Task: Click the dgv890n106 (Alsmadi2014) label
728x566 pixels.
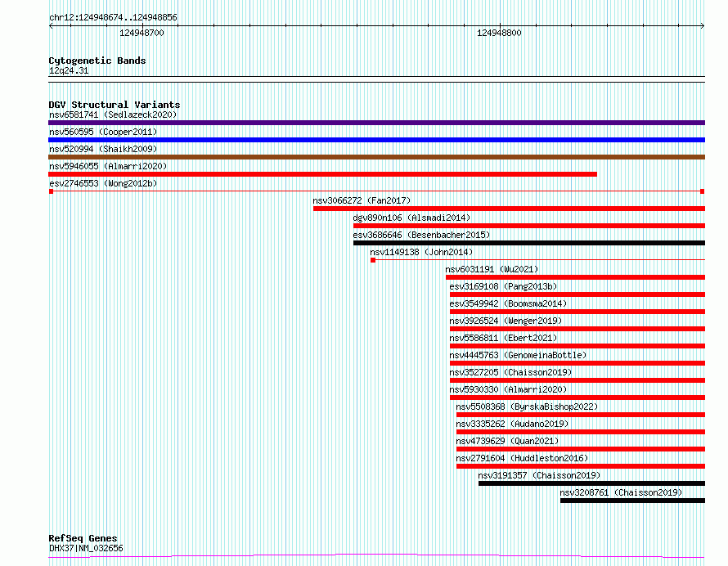Action: pyautogui.click(x=411, y=218)
